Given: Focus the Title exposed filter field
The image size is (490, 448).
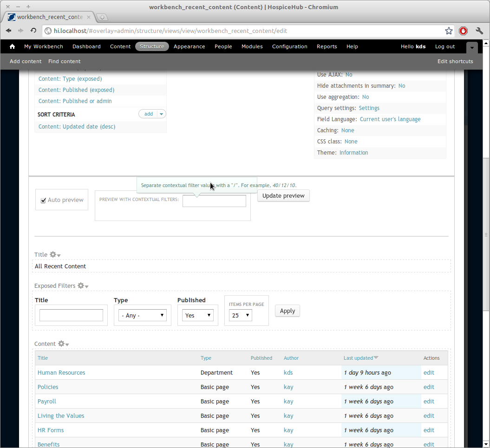Looking at the screenshot, I should tap(71, 315).
